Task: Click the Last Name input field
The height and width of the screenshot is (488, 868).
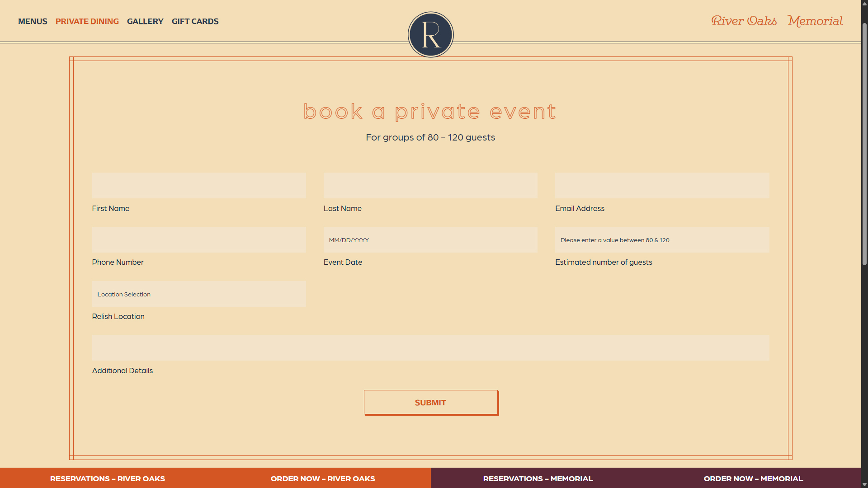Action: (430, 185)
